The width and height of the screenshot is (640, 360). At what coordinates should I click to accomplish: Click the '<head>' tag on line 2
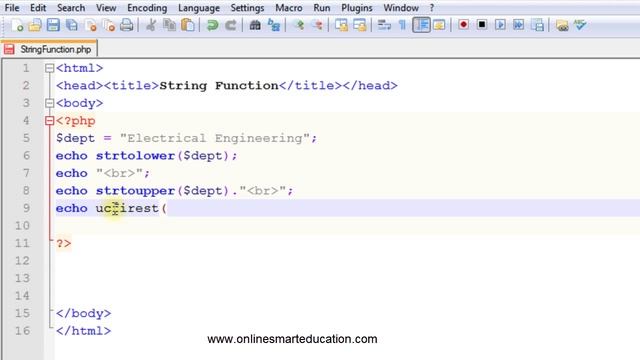[80, 86]
